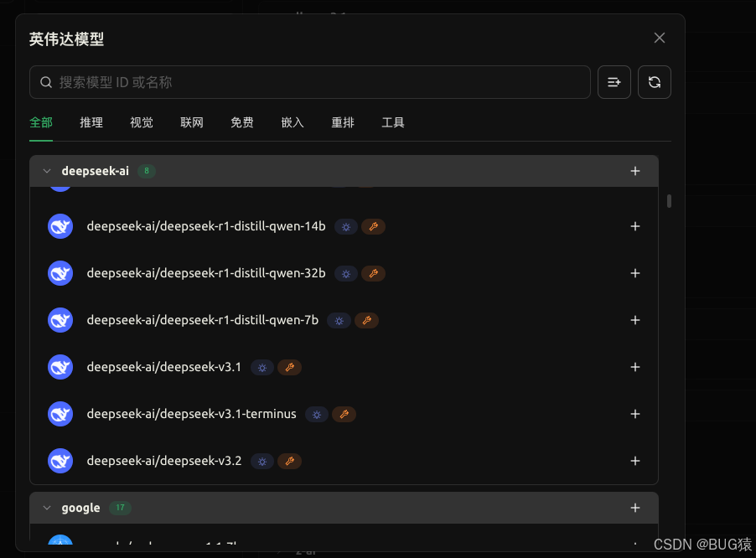756x558 pixels.
Task: Click reasoning badge on deepseek-r1-distill-qwen-14b
Action: click(x=345, y=227)
